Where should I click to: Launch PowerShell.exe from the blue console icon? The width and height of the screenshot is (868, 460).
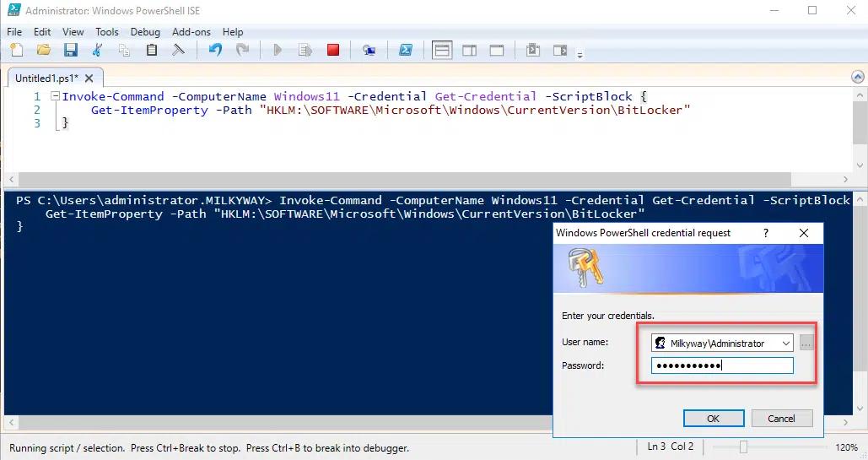(406, 50)
